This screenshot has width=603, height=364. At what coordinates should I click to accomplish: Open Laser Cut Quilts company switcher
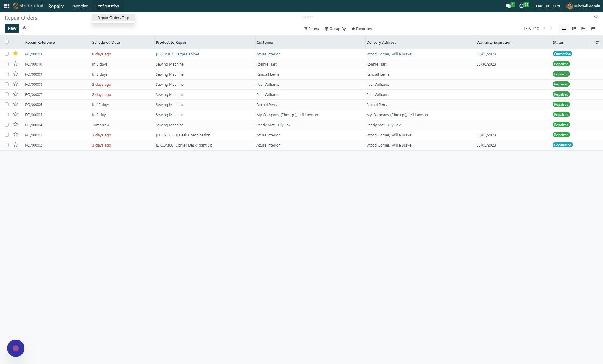click(x=547, y=6)
